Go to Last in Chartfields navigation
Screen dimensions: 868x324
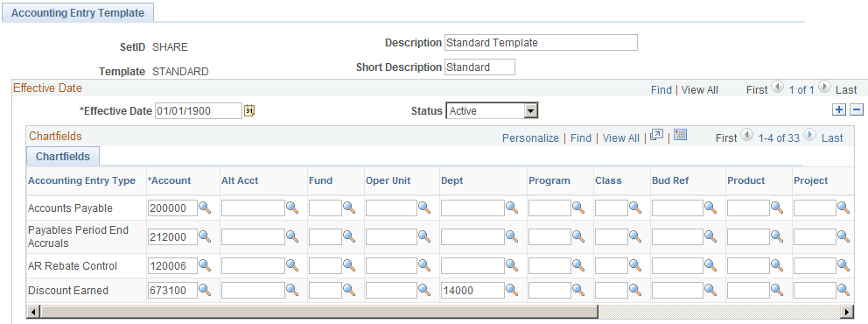point(832,138)
